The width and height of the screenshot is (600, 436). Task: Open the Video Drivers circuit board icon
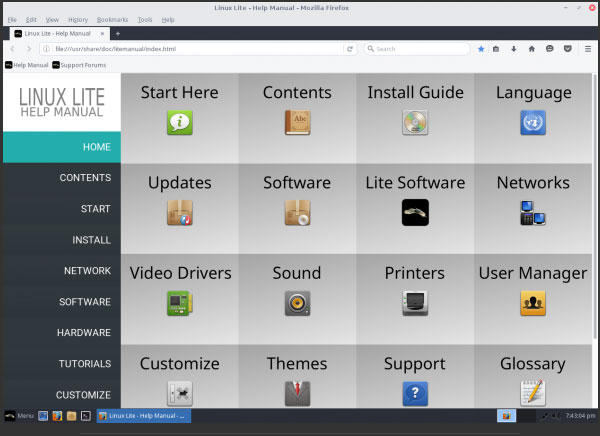179,303
